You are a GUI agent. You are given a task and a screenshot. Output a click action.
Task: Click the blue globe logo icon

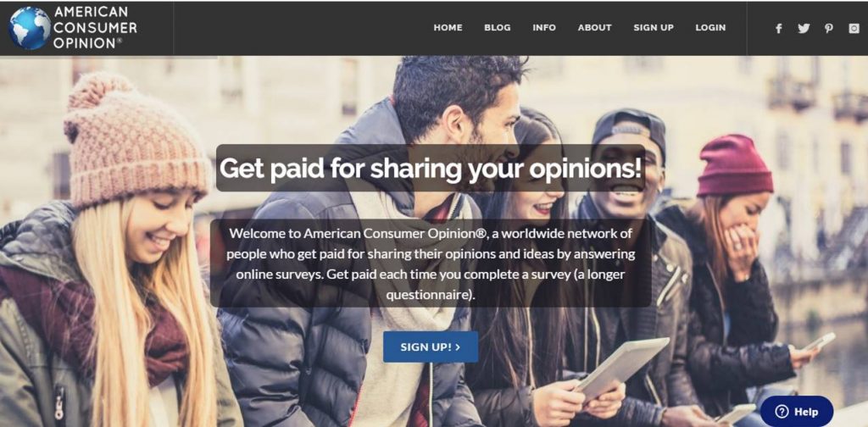tap(30, 28)
